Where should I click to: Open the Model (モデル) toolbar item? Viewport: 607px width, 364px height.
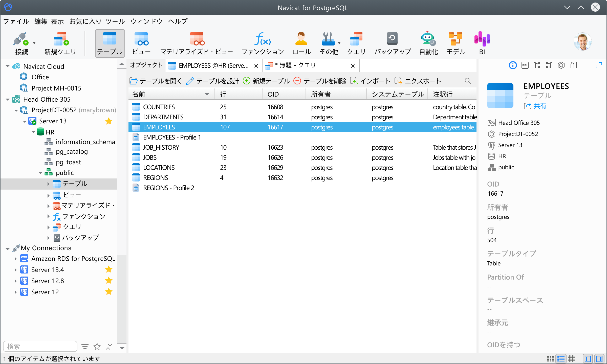click(456, 43)
